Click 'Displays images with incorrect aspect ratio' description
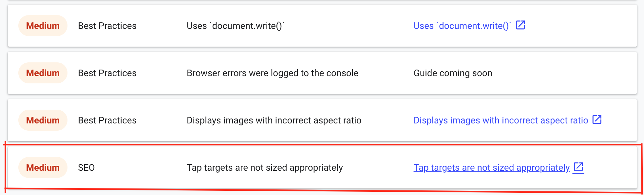The image size is (644, 195). point(274,120)
